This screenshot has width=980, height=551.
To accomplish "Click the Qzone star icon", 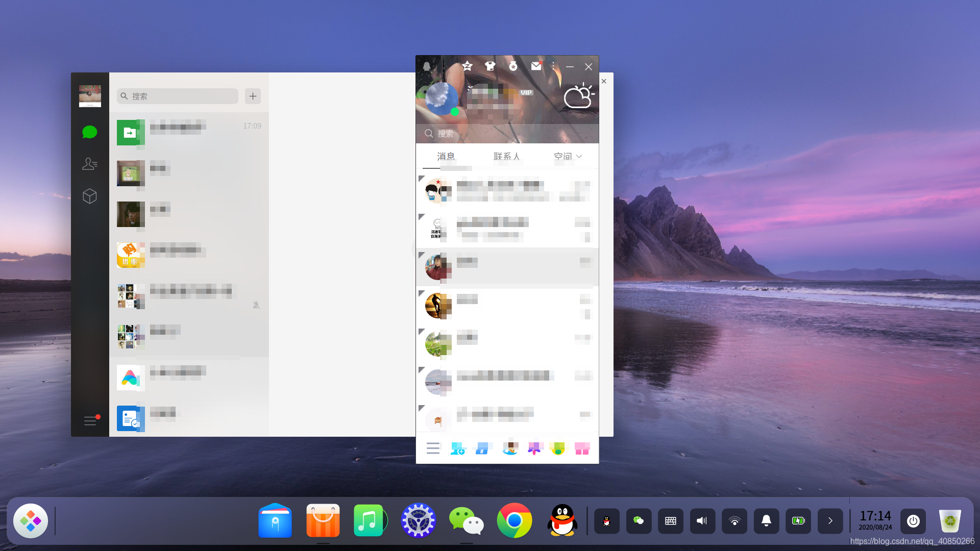I will coord(467,66).
